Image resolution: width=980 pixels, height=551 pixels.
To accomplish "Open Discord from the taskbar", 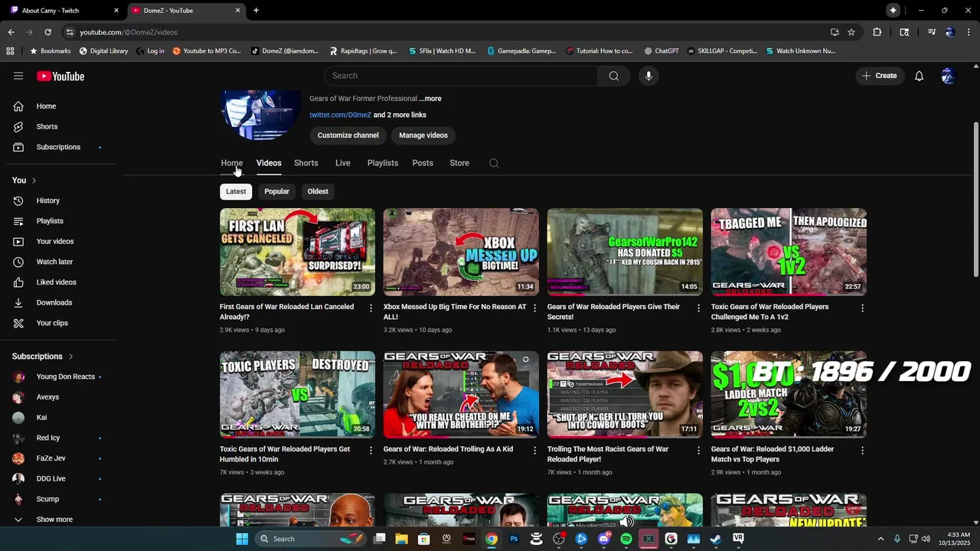I will tap(604, 539).
